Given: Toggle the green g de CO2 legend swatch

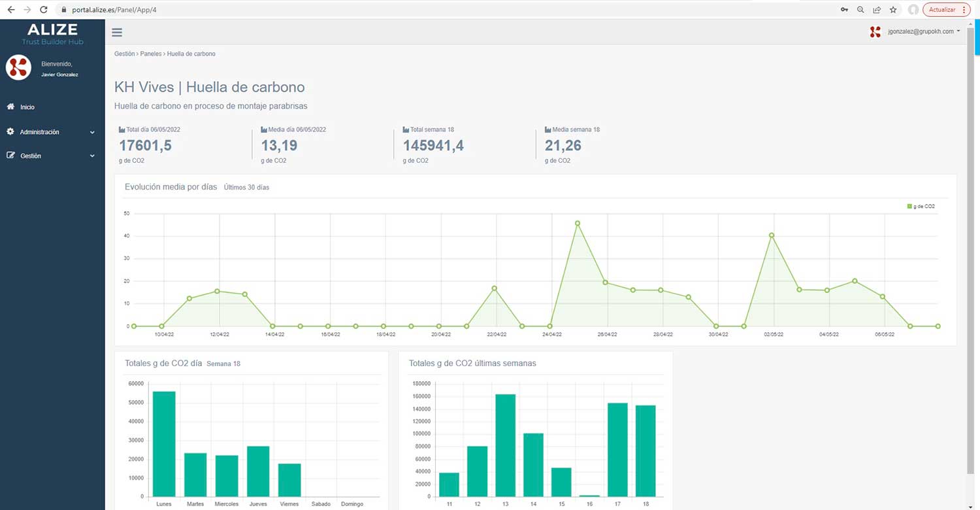Looking at the screenshot, I should [x=909, y=206].
